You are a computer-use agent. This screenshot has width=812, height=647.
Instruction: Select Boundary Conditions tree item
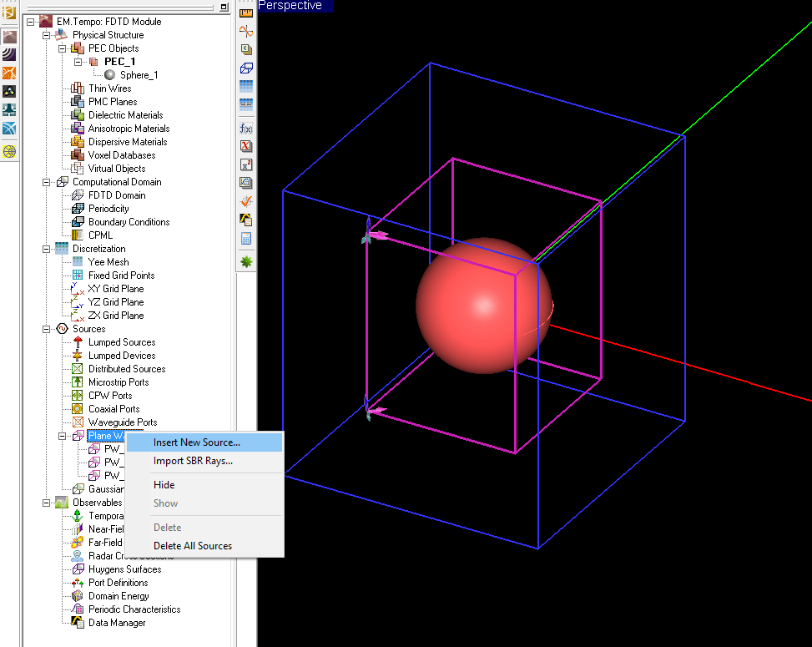129,222
